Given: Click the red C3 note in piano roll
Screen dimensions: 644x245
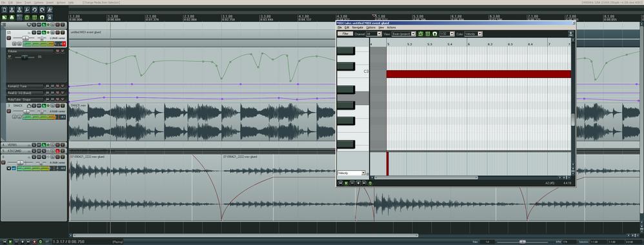Looking at the screenshot, I should (478, 74).
